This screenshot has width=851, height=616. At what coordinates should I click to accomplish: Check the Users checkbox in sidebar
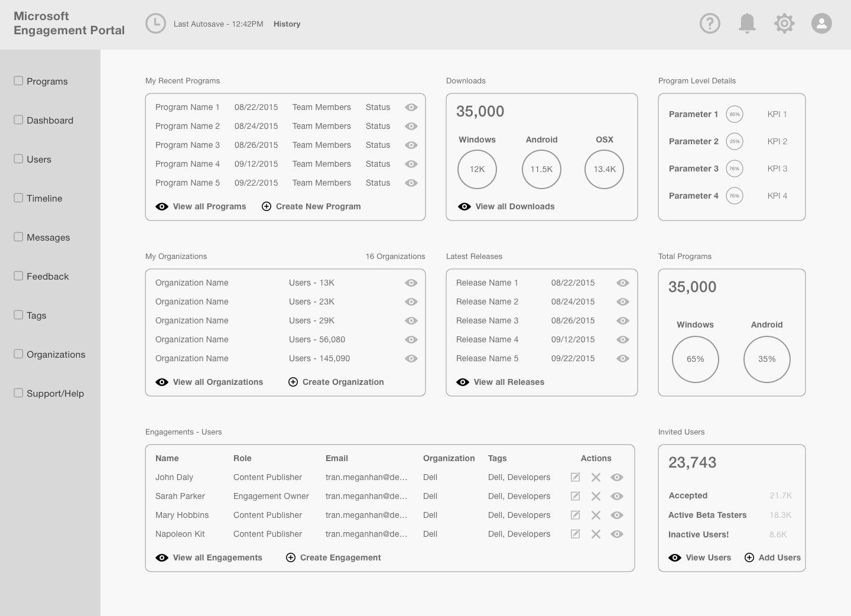18,158
